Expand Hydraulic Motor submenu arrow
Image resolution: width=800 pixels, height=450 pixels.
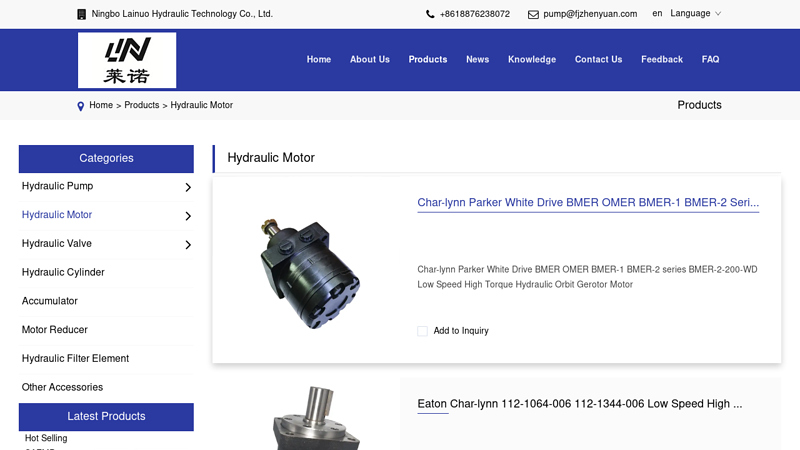point(188,216)
